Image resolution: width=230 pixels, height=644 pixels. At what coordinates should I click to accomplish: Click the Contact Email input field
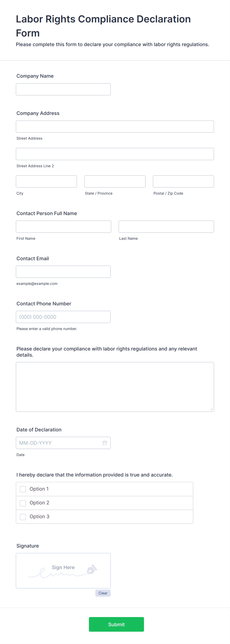click(x=63, y=272)
